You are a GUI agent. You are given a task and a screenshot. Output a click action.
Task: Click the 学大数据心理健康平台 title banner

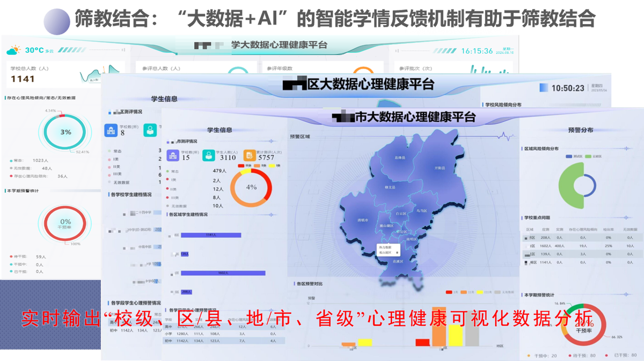click(261, 45)
